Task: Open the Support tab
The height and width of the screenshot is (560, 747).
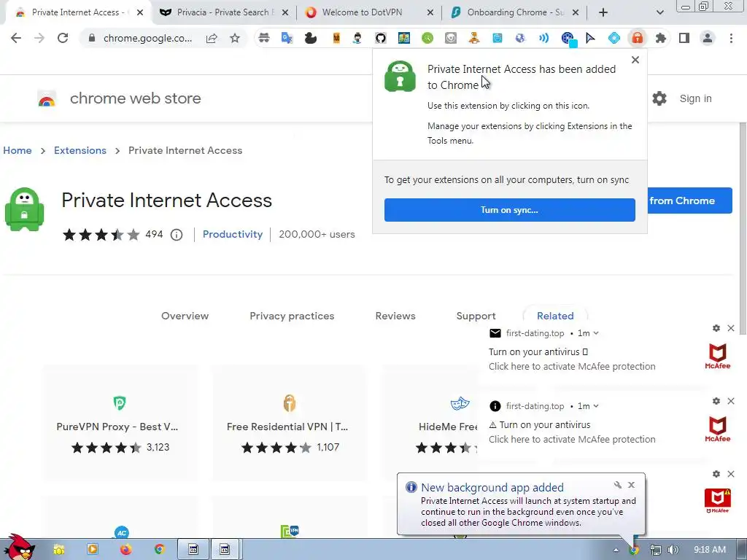Action: [x=476, y=316]
